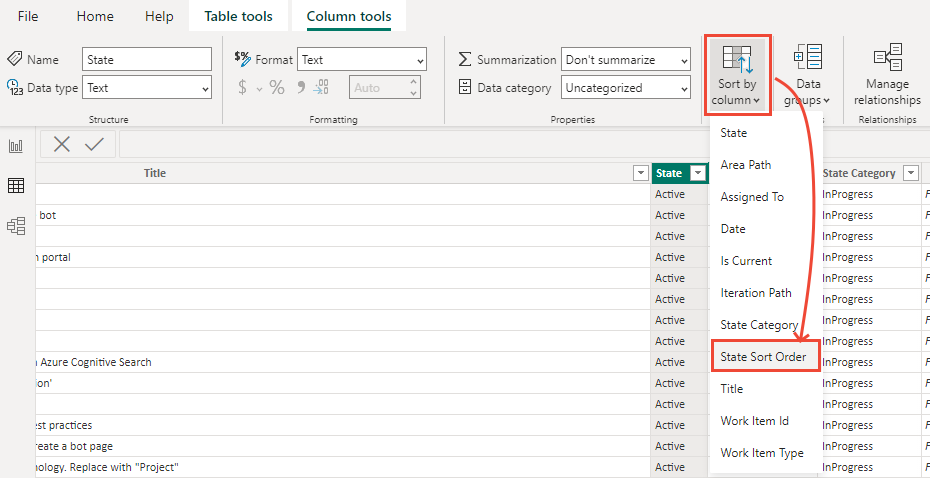Apply currency format dollar icon
Viewport: 931px width, 480px height.
(242, 88)
